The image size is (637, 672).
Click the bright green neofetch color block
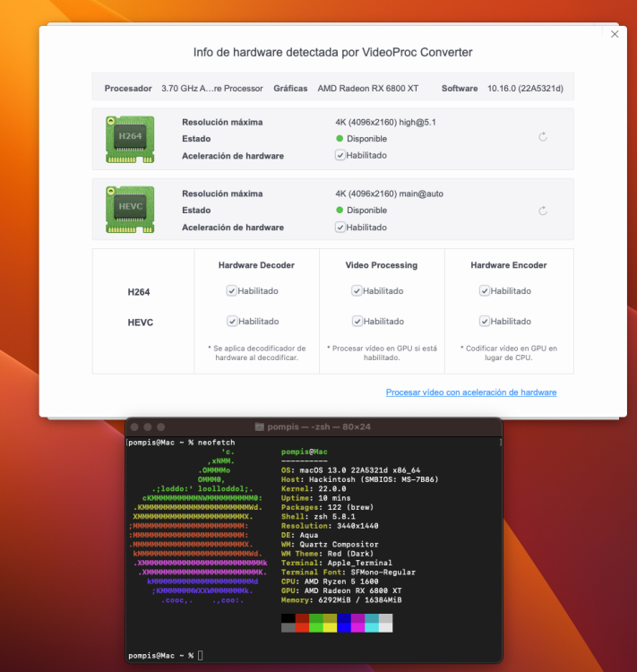(x=316, y=627)
